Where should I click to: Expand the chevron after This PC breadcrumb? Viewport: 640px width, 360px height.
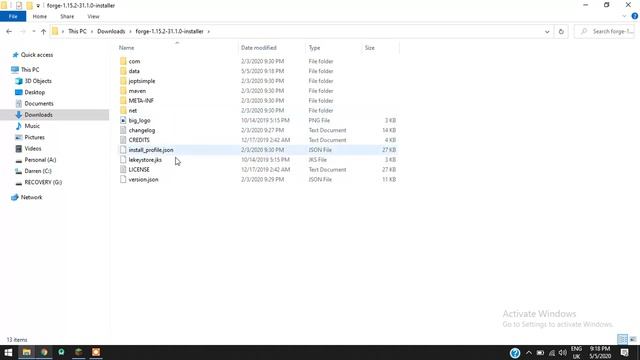[x=92, y=31]
